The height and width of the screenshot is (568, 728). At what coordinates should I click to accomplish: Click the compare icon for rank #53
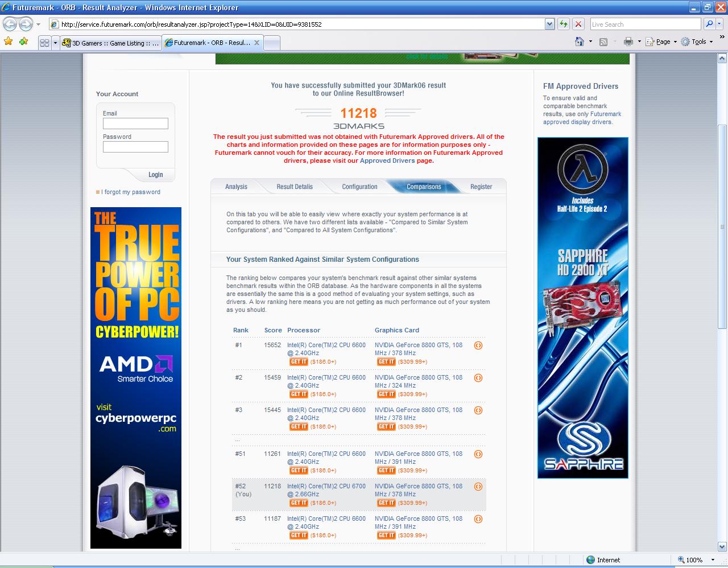[478, 519]
